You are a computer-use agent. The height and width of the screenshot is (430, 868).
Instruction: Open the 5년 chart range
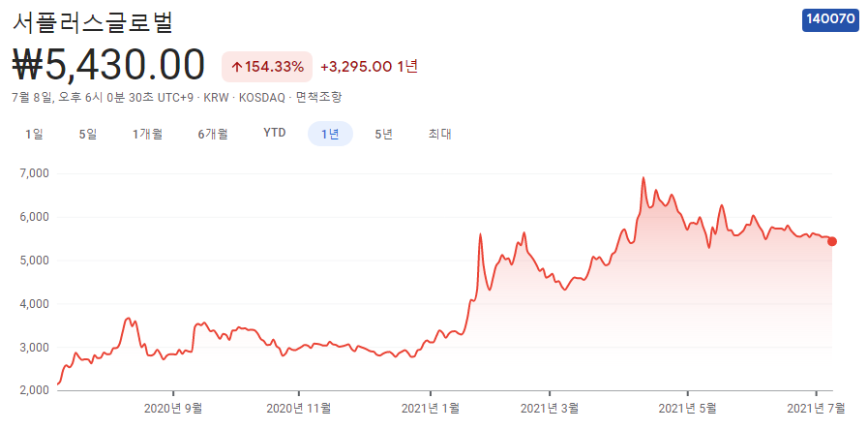click(x=383, y=134)
